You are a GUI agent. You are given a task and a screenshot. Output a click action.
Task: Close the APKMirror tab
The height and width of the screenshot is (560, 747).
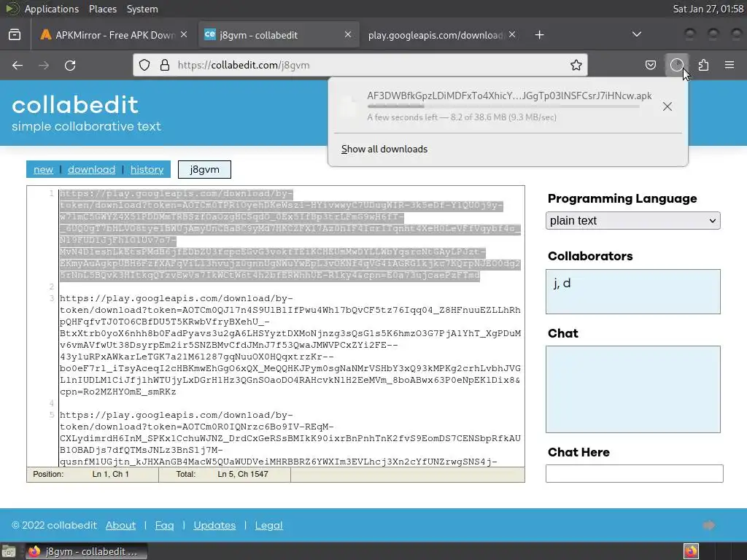click(x=184, y=35)
